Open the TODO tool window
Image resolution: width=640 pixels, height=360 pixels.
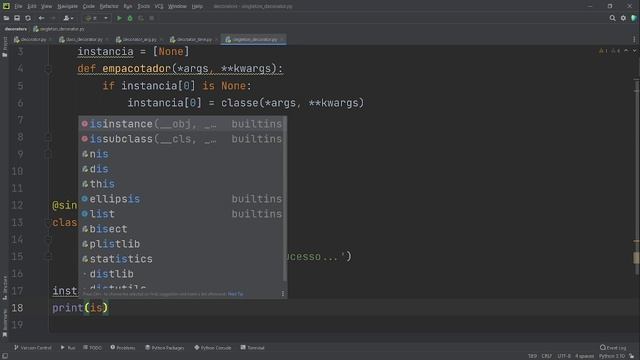point(92,348)
